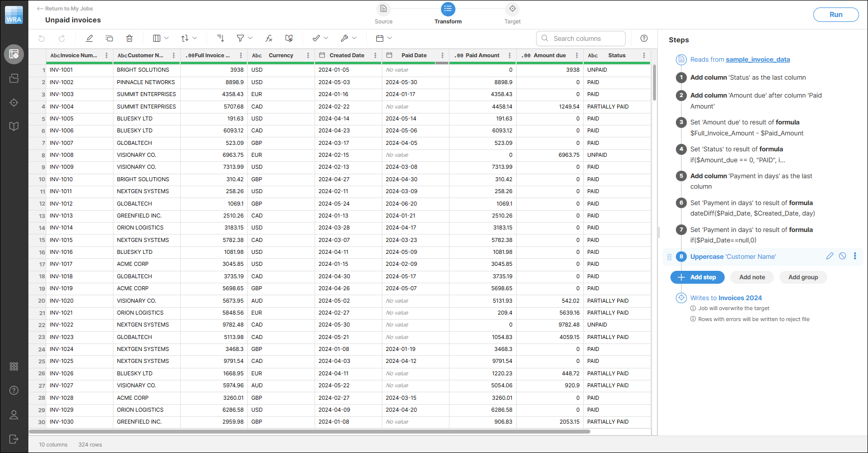
Task: Open the filter tool
Action: [x=240, y=38]
